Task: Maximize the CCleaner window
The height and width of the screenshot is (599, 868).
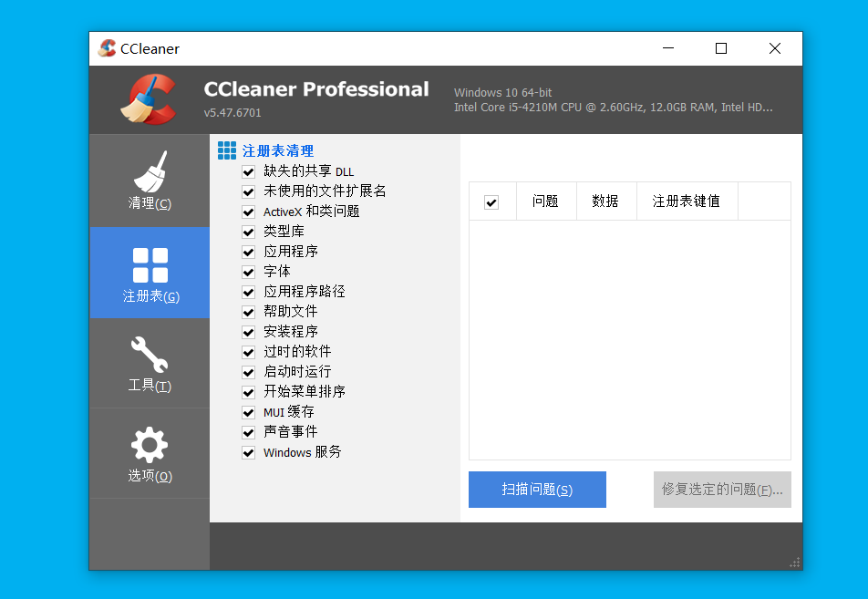Action: 720,48
